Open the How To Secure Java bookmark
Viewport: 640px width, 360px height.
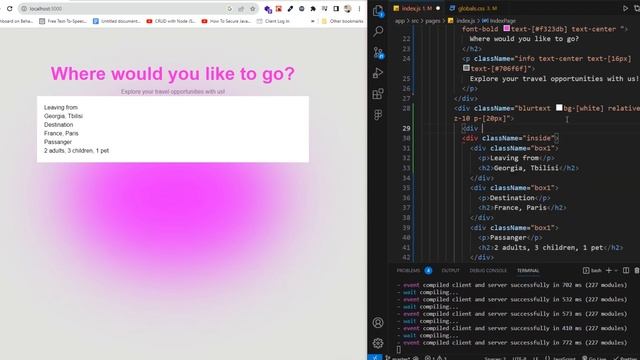pos(226,21)
